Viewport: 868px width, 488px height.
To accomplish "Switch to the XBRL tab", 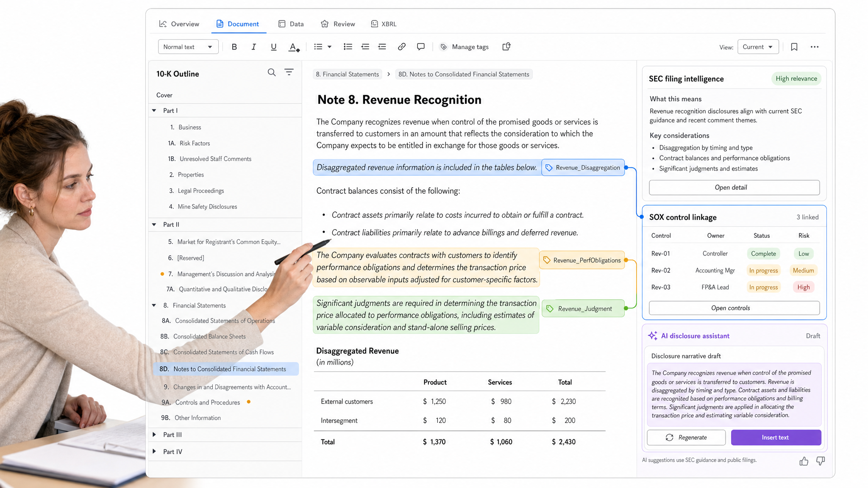I will coord(384,24).
